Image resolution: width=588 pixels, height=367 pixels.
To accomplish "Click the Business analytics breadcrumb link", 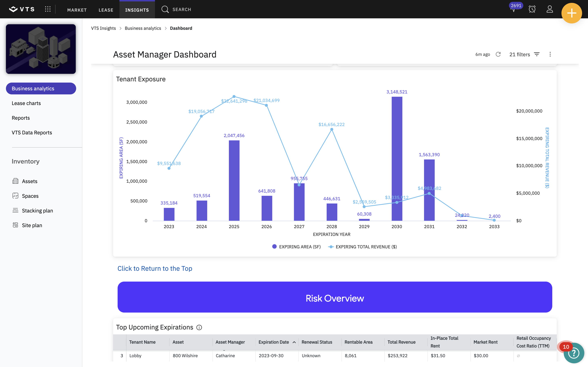I will (x=143, y=28).
